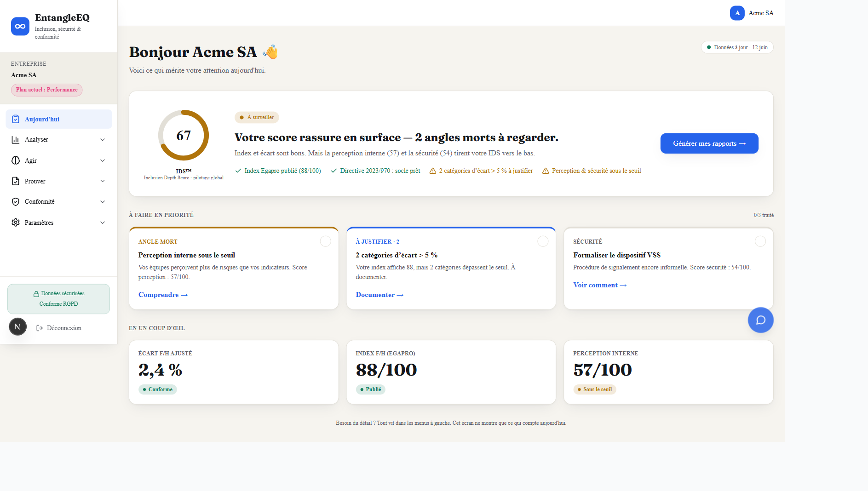Expand the Agir menu chevron
868x491 pixels.
coord(103,160)
